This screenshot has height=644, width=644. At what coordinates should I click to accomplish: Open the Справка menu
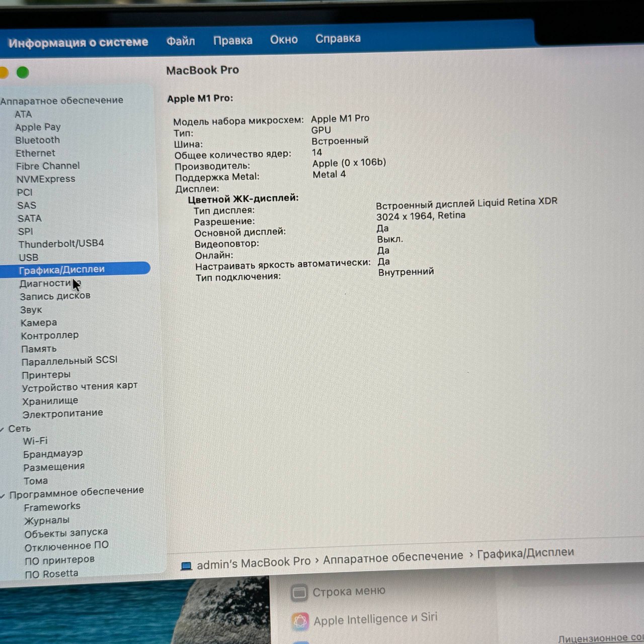point(338,38)
